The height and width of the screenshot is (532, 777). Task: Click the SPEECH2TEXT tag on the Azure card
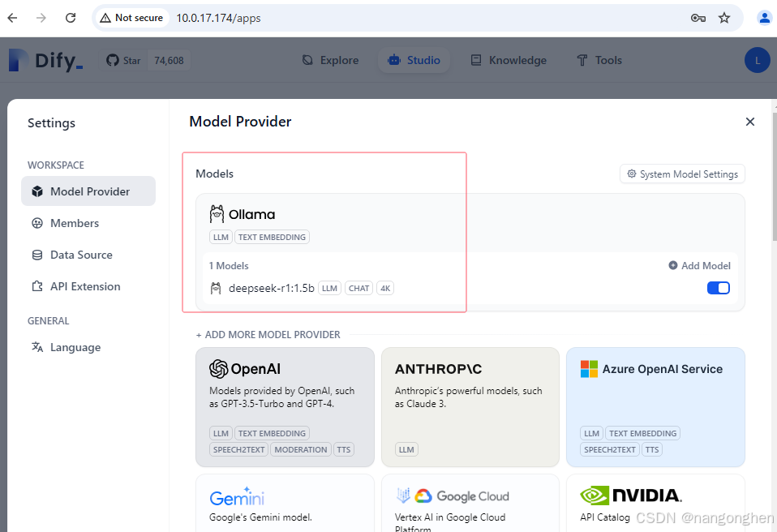click(609, 450)
